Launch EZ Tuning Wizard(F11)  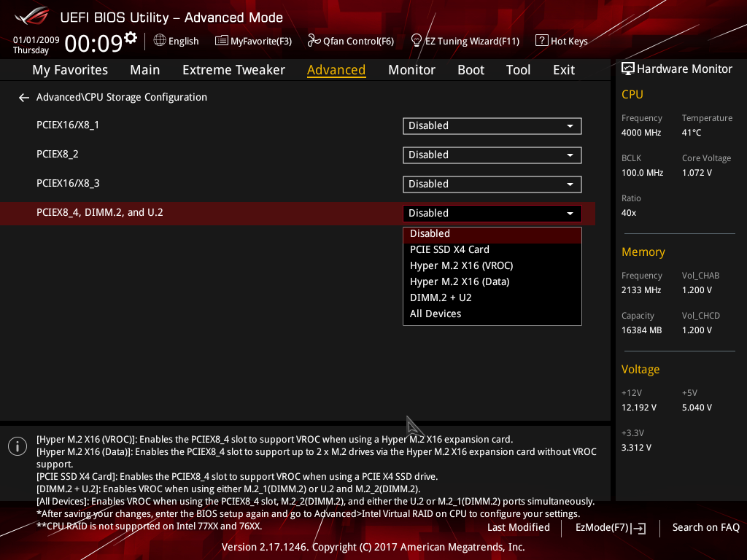pos(465,41)
